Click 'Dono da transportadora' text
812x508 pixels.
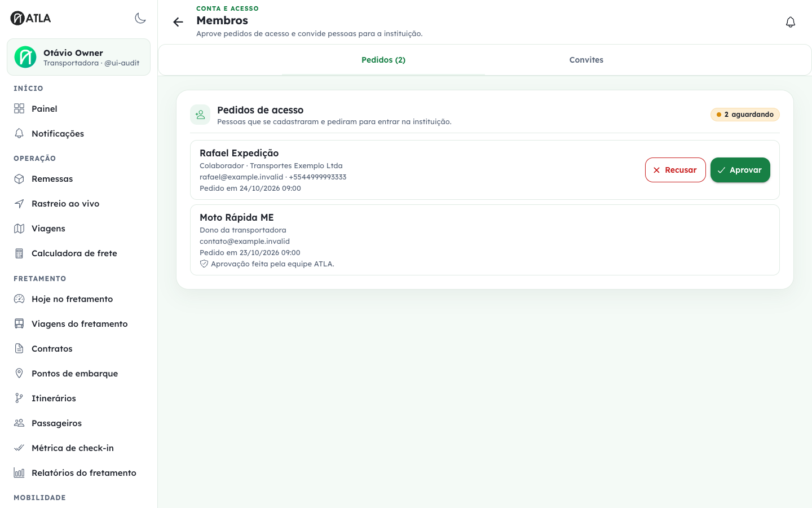click(x=243, y=230)
